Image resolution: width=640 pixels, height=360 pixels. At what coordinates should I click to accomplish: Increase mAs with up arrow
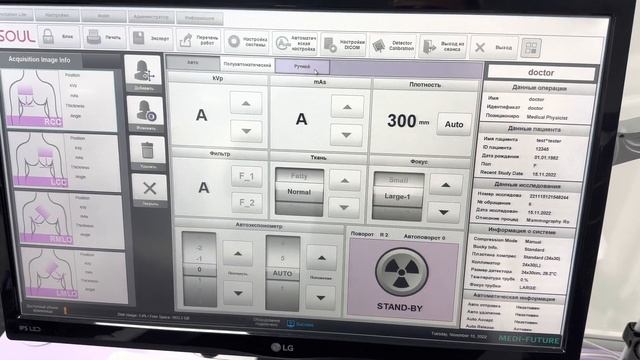coord(347,107)
